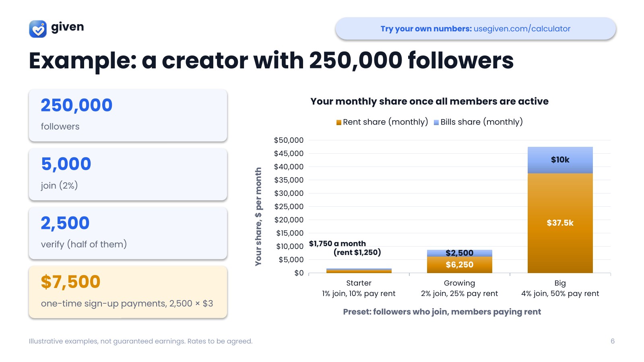
Task: Click the 'Growing' axis label
Action: coord(459,283)
